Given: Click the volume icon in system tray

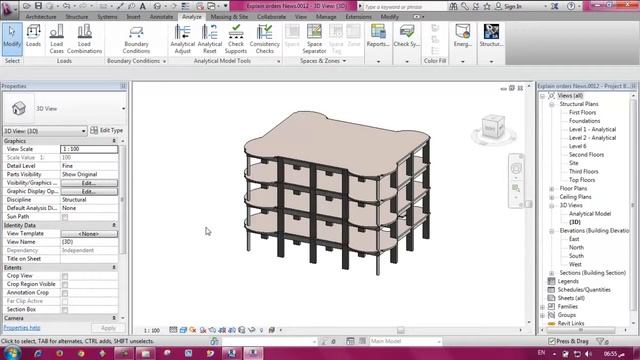Looking at the screenshot, I should pos(588,353).
